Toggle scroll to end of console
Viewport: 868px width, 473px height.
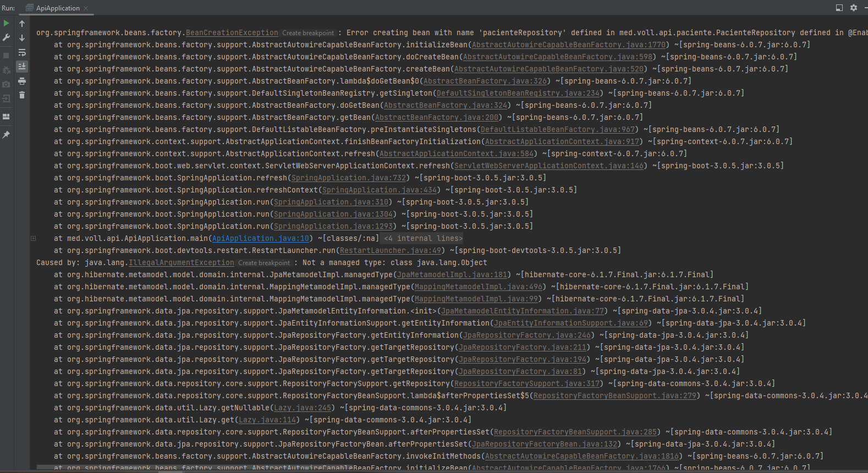(x=22, y=67)
